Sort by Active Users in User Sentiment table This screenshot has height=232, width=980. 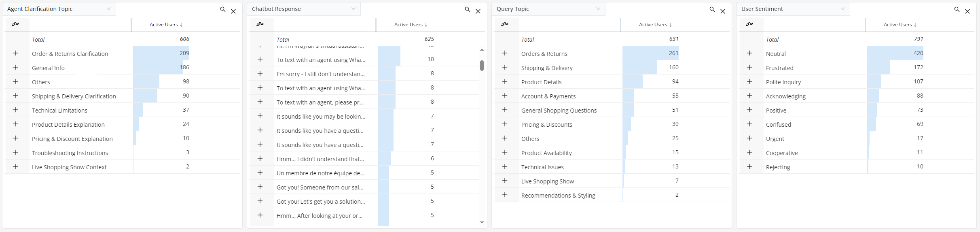point(900,25)
